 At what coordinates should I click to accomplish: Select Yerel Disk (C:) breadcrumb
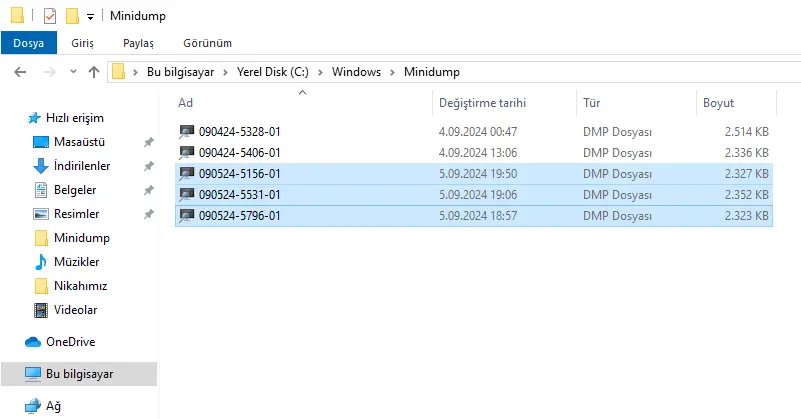pyautogui.click(x=272, y=72)
